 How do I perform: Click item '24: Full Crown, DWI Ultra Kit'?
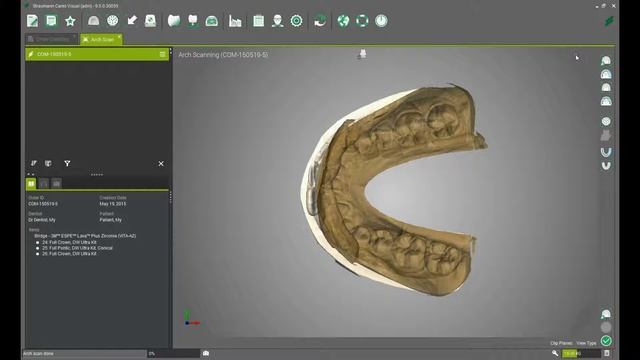[69, 242]
